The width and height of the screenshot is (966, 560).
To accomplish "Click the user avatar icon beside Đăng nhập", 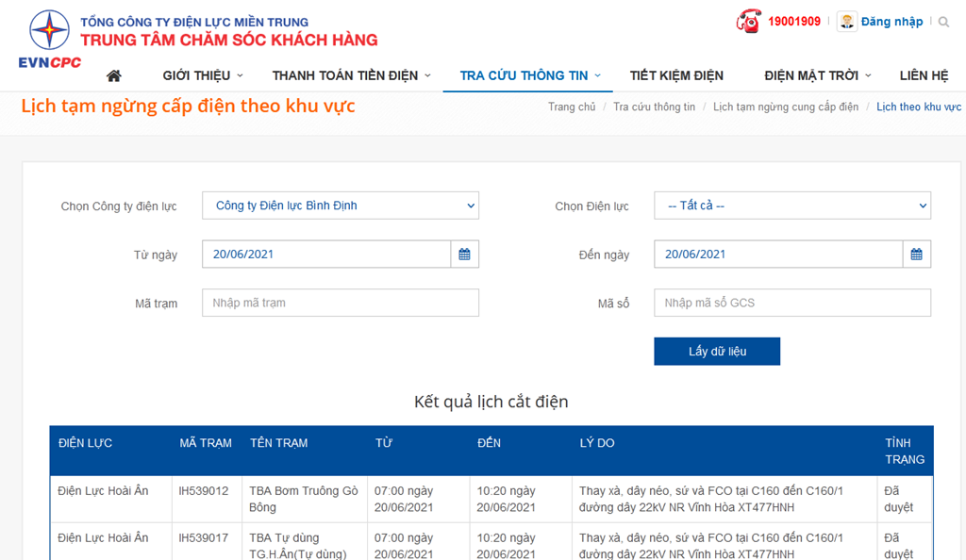I will pyautogui.click(x=846, y=22).
